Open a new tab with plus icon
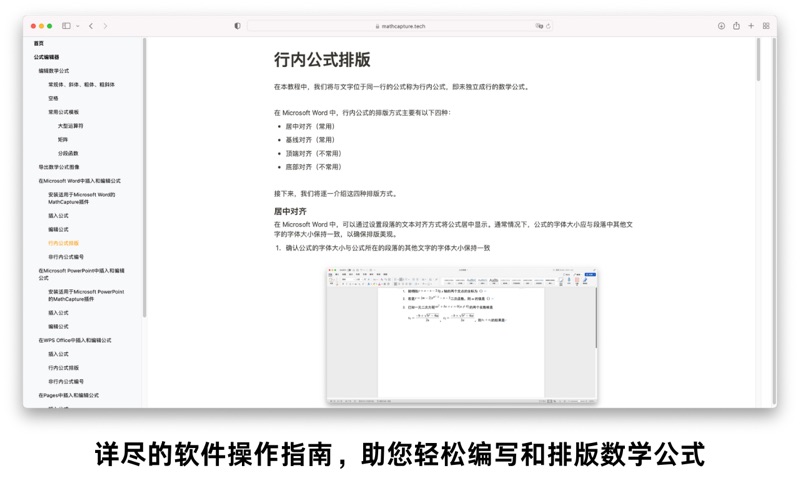 751,26
